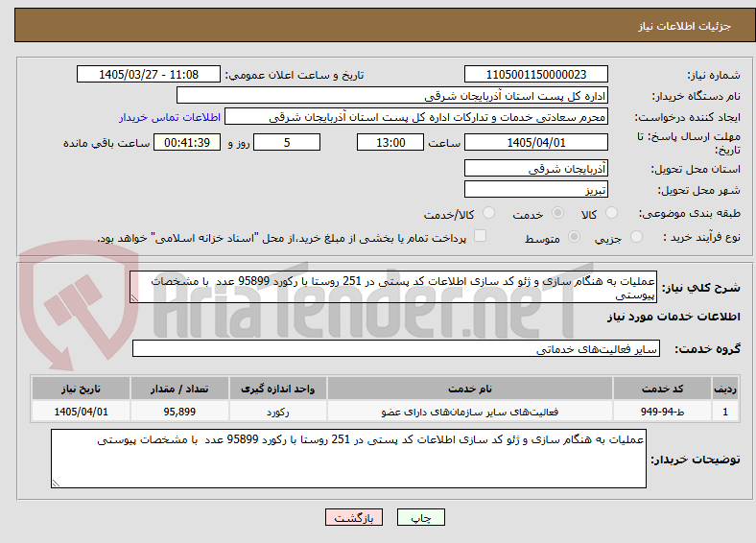The image size is (756, 543).
Task: Click the توضیحات خریدار textarea
Action: (x=348, y=459)
